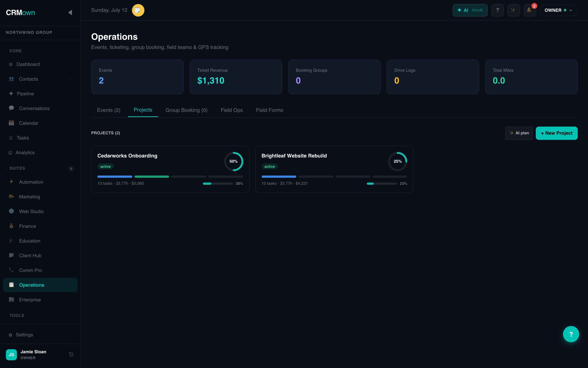Screen dimensions: 588x368
Task: Click the JS avatar badge
Action: (x=11, y=355)
